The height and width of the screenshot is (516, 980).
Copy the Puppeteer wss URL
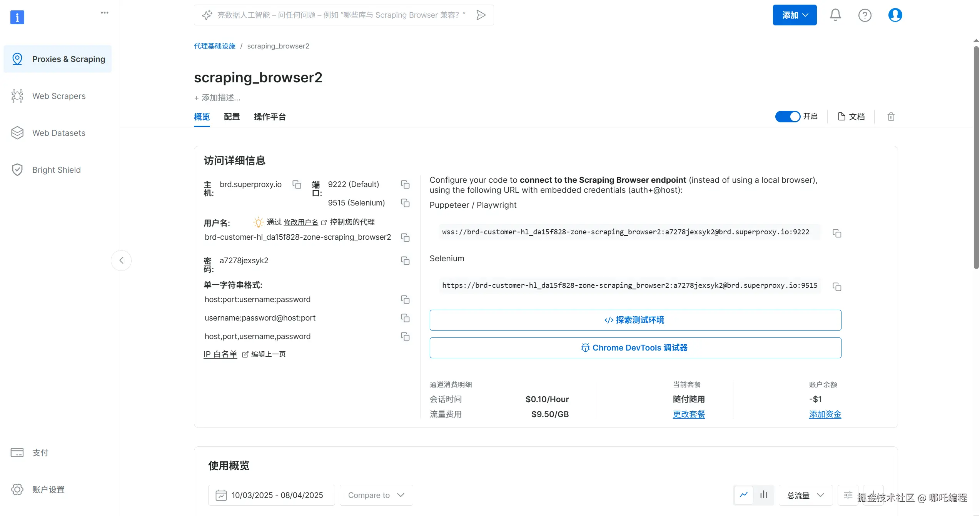[837, 233]
